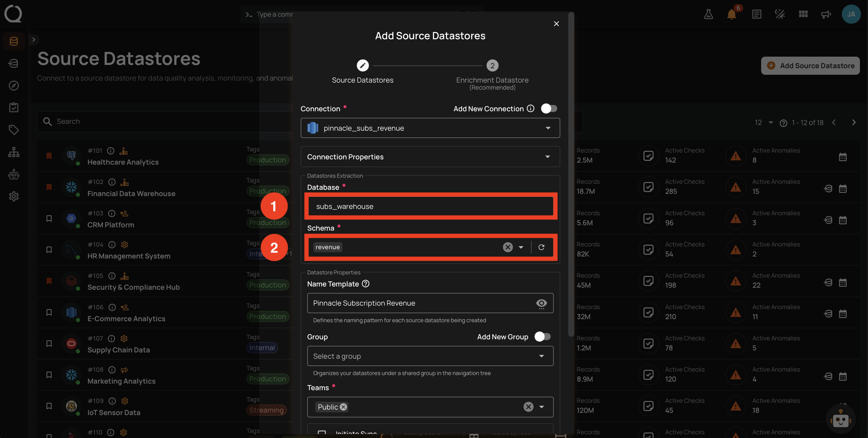The image size is (868, 438).
Task: Open the Teams dropdown arrow
Action: point(541,407)
